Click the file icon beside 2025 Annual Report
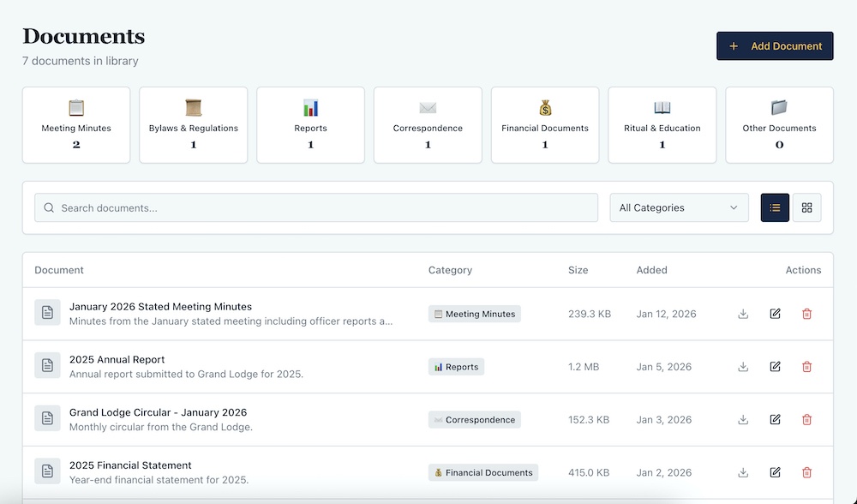Viewport: 857px width, 504px height. pyautogui.click(x=47, y=366)
